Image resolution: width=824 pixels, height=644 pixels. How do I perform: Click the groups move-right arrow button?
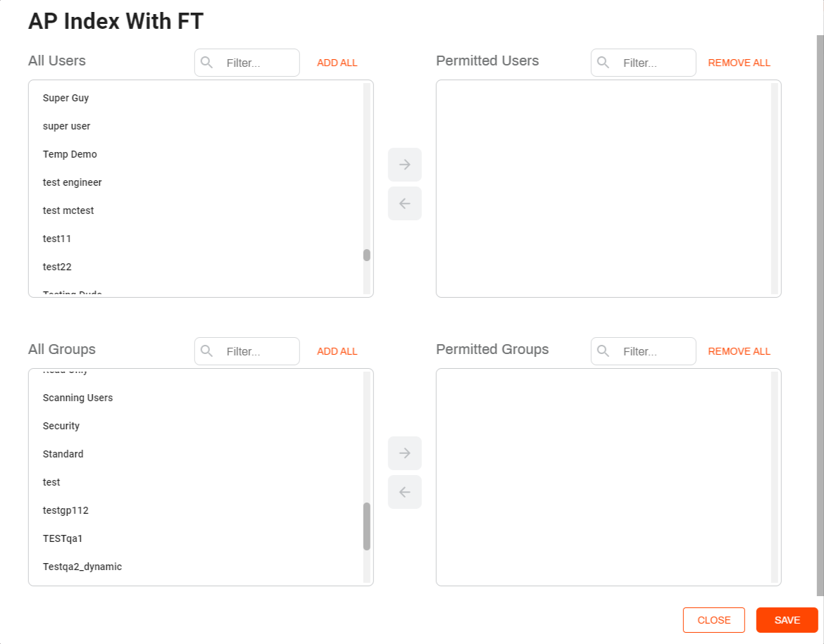point(405,453)
